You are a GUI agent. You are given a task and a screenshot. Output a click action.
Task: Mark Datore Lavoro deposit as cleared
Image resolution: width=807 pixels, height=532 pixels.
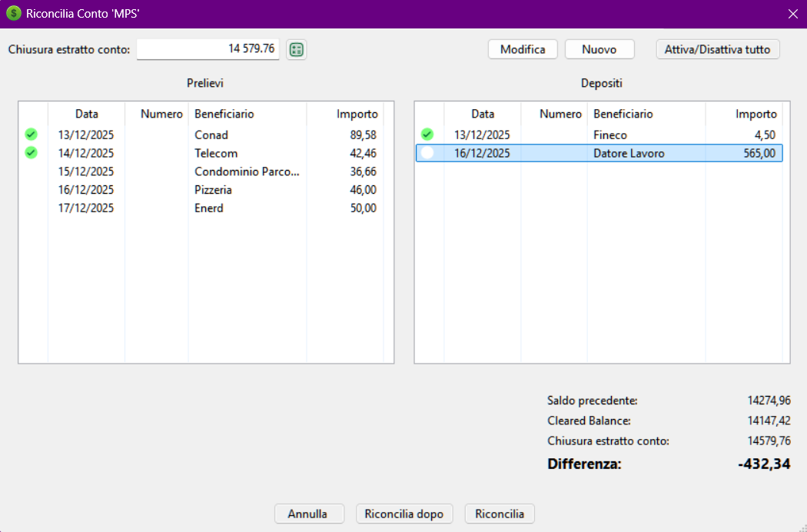click(x=427, y=153)
